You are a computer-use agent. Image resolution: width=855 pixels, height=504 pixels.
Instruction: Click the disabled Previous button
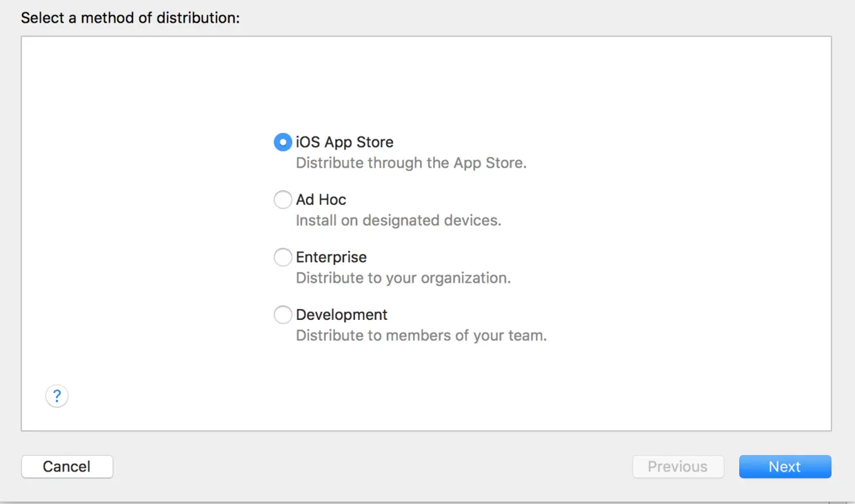pos(678,467)
